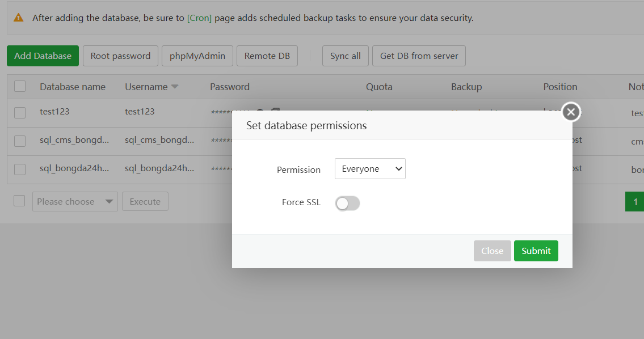This screenshot has height=339, width=644.
Task: Open the Root password dialog
Action: click(x=120, y=56)
